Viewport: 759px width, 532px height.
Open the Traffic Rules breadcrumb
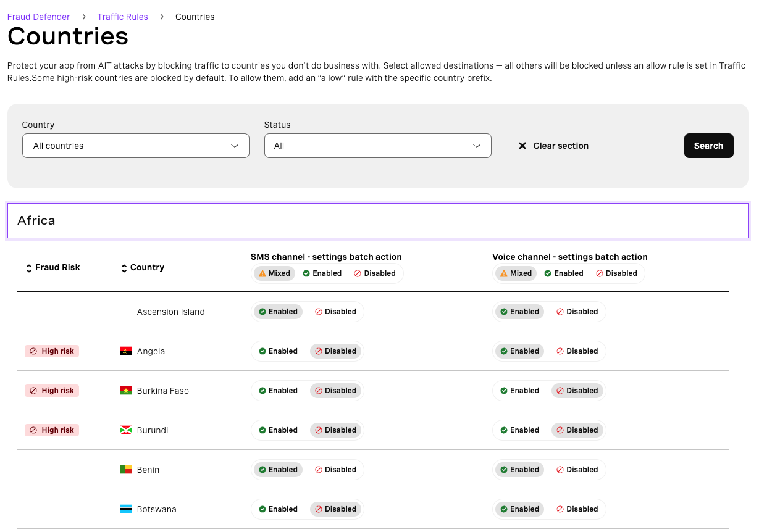pos(122,17)
